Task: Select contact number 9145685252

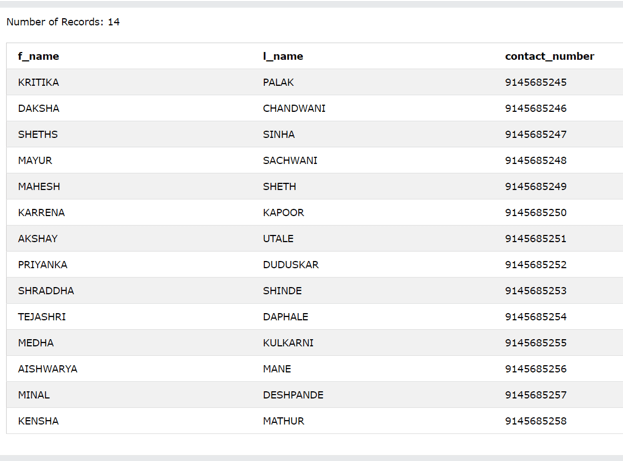Action: coord(535,264)
